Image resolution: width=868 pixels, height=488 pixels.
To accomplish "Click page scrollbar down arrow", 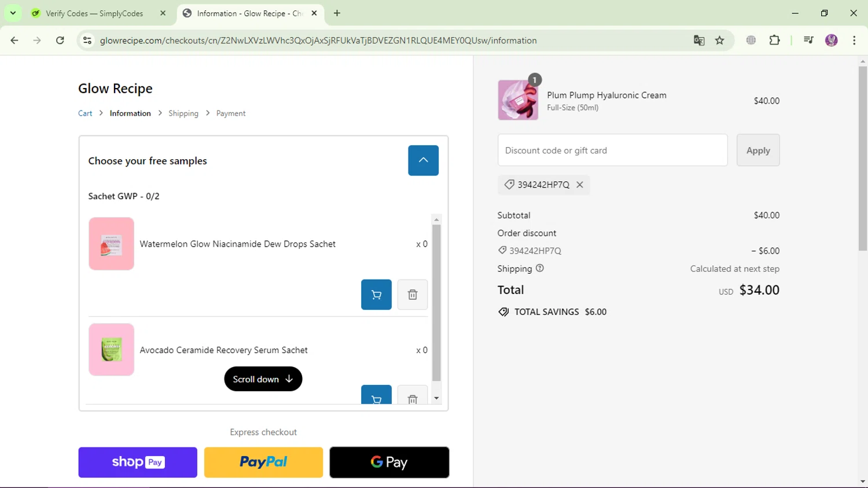I will pos(863,482).
